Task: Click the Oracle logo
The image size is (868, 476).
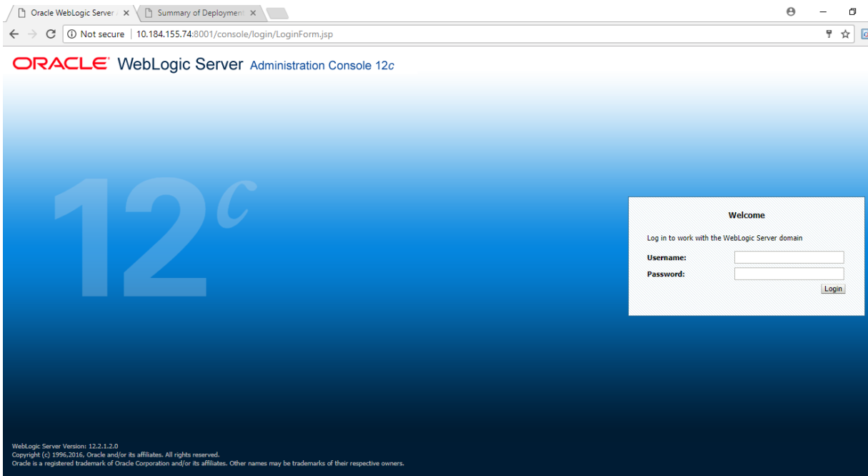Action: coord(61,64)
